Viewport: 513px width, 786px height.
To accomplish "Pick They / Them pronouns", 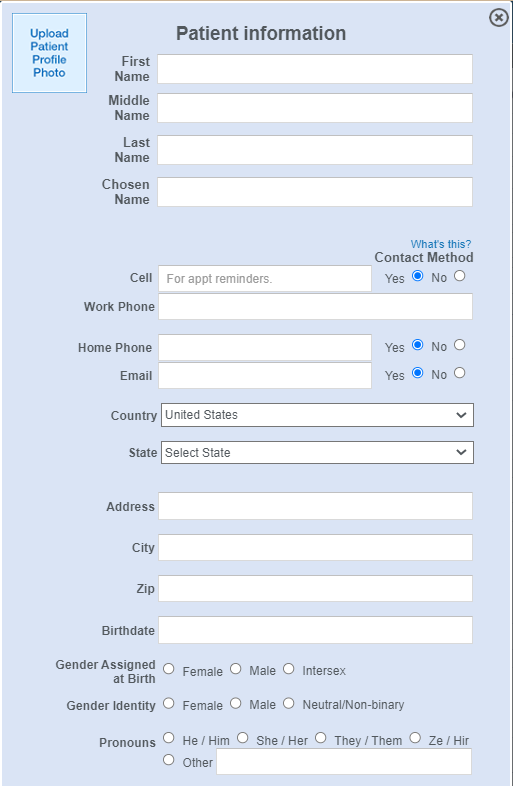I will point(320,738).
